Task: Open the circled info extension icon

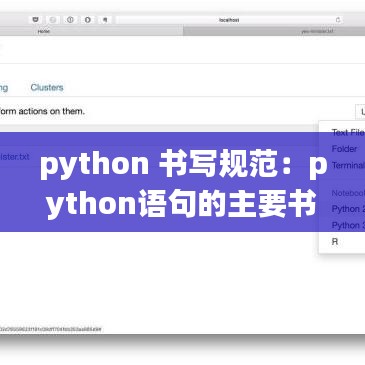Action: point(70,20)
